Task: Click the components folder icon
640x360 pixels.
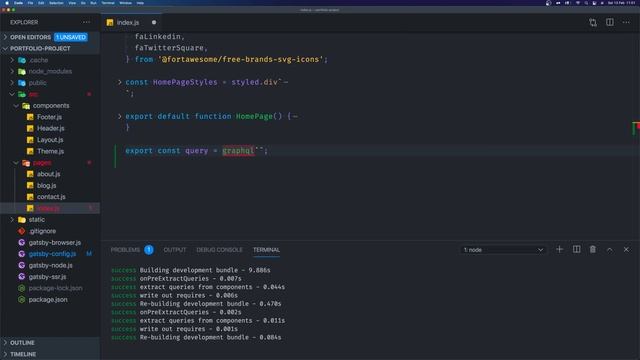Action: point(26,106)
